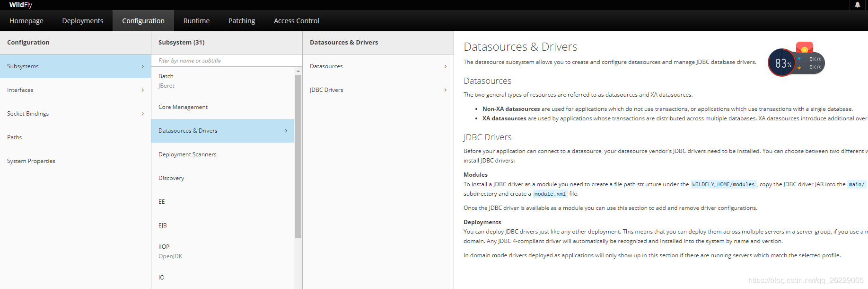Click the Modules bold heading

(475, 175)
